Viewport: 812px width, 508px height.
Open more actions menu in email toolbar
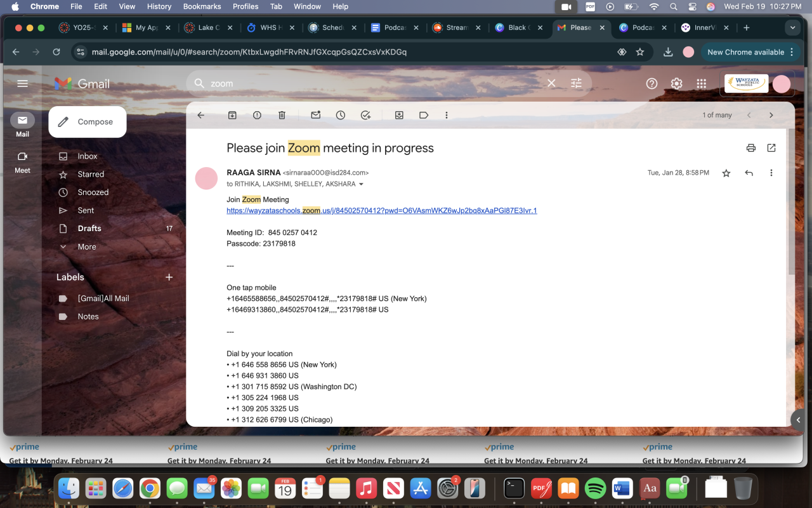[x=447, y=115]
